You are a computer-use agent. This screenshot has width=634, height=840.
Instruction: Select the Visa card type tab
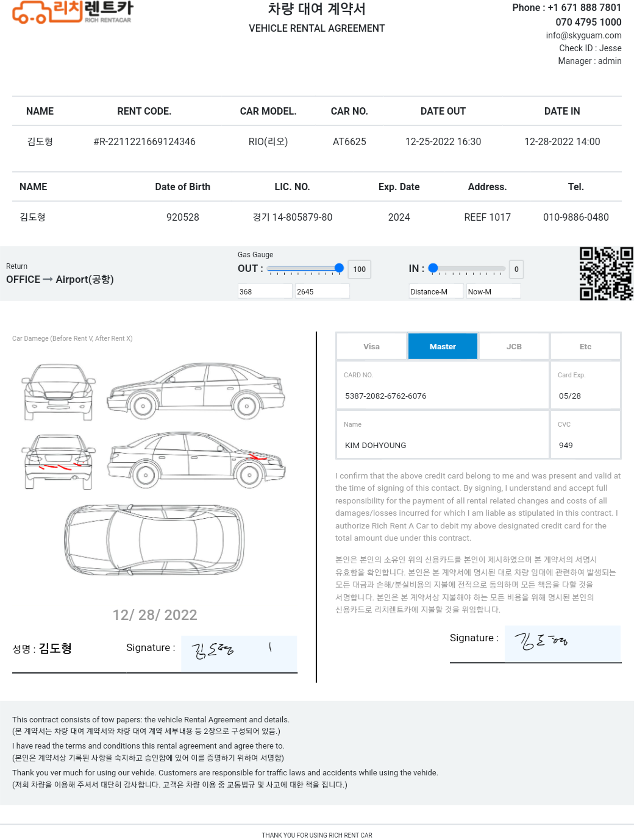(371, 346)
